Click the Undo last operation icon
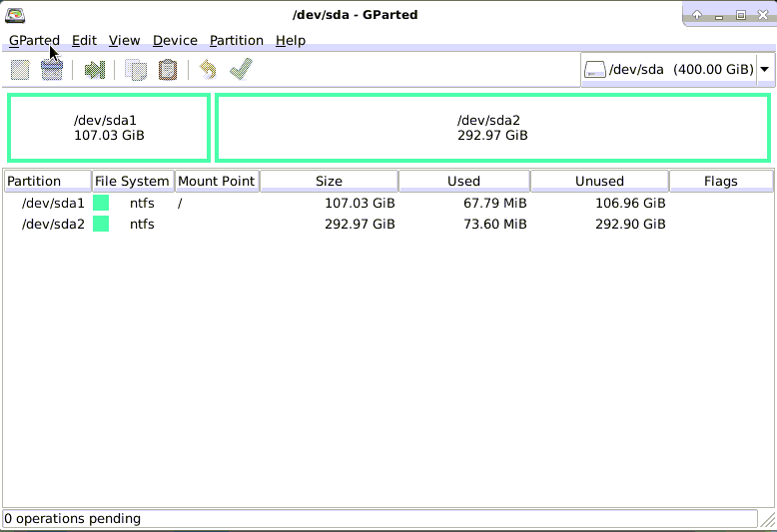The width and height of the screenshot is (777, 532). (x=208, y=70)
